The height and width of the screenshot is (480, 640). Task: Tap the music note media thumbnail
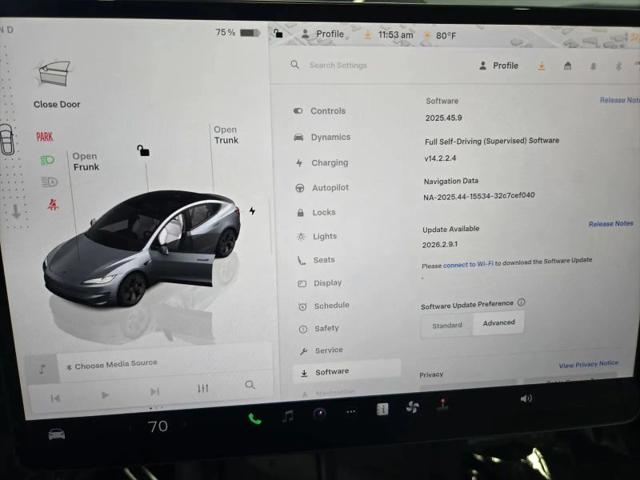point(42,369)
